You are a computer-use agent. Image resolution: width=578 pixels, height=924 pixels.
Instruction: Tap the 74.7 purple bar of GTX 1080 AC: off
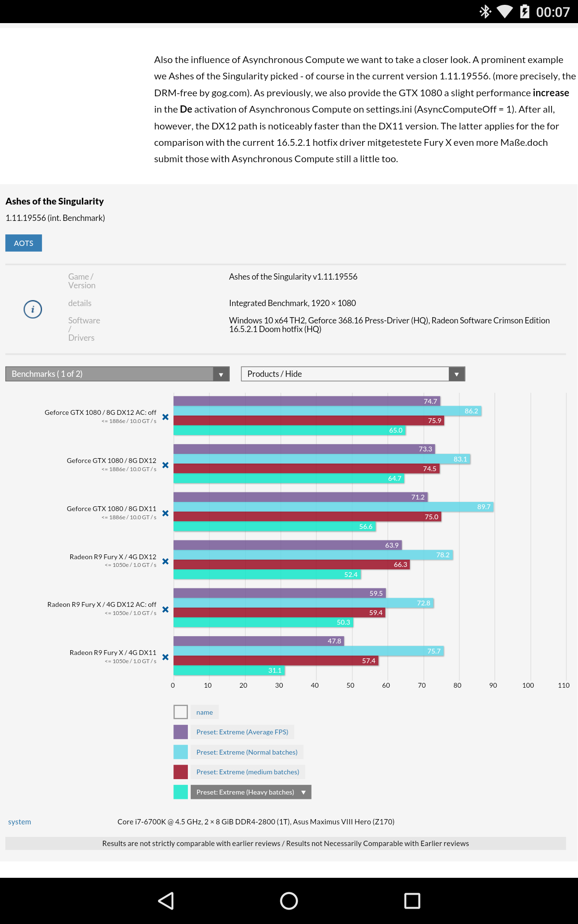(x=307, y=401)
